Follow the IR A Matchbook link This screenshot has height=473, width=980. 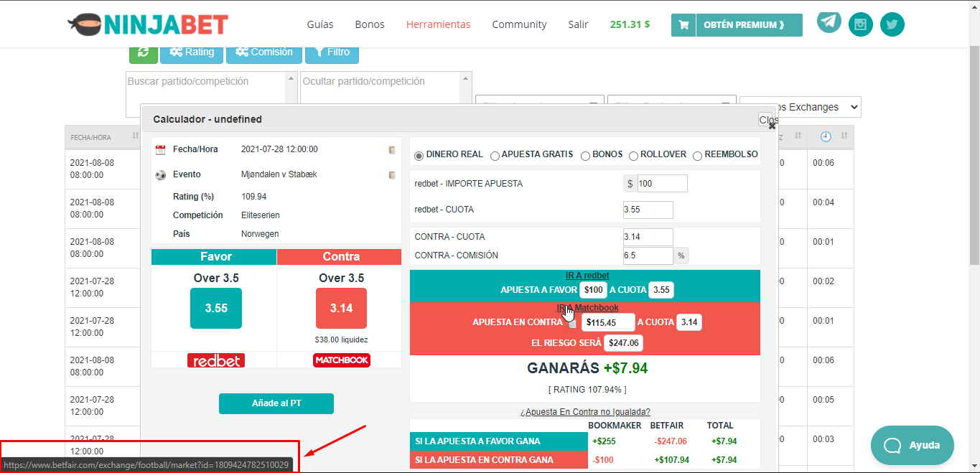(x=587, y=308)
